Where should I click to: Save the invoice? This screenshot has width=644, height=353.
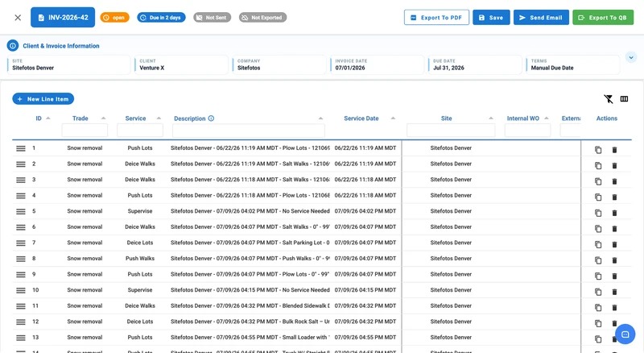(x=491, y=17)
